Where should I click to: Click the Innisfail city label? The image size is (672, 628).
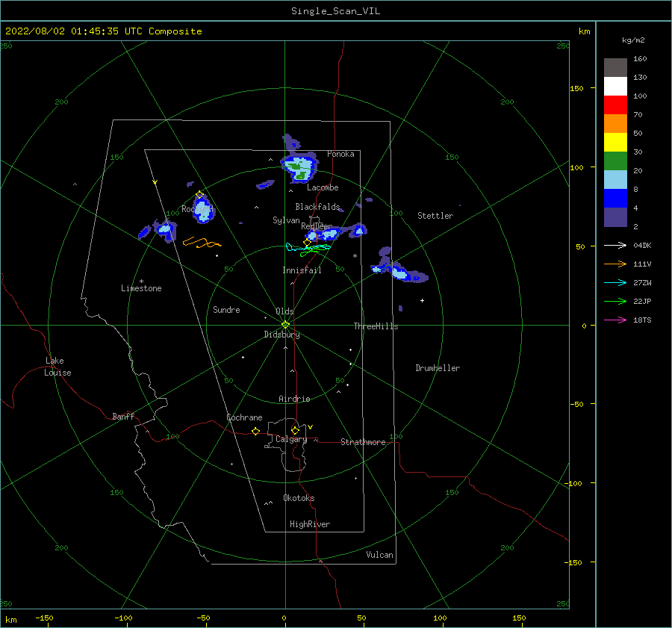(302, 270)
